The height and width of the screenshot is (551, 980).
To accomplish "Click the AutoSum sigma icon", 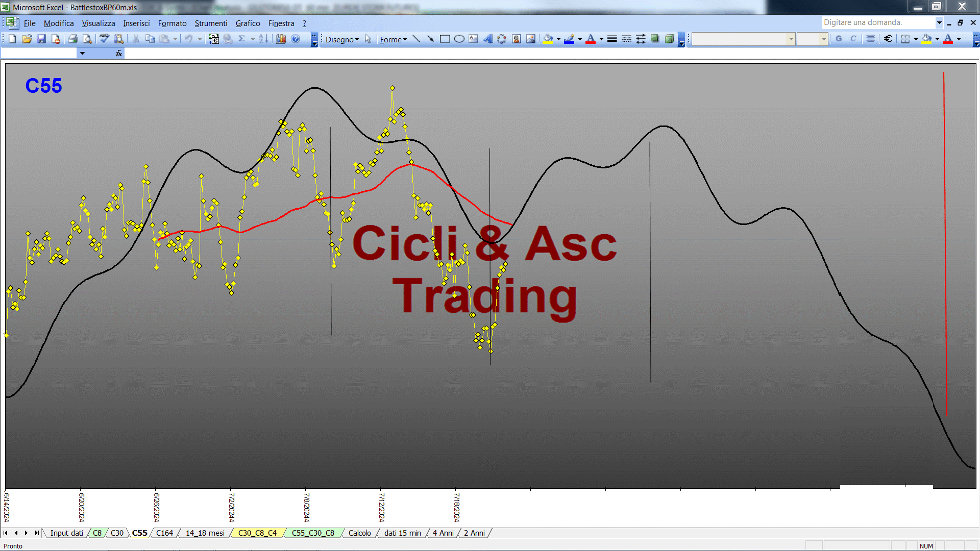I will click(242, 39).
